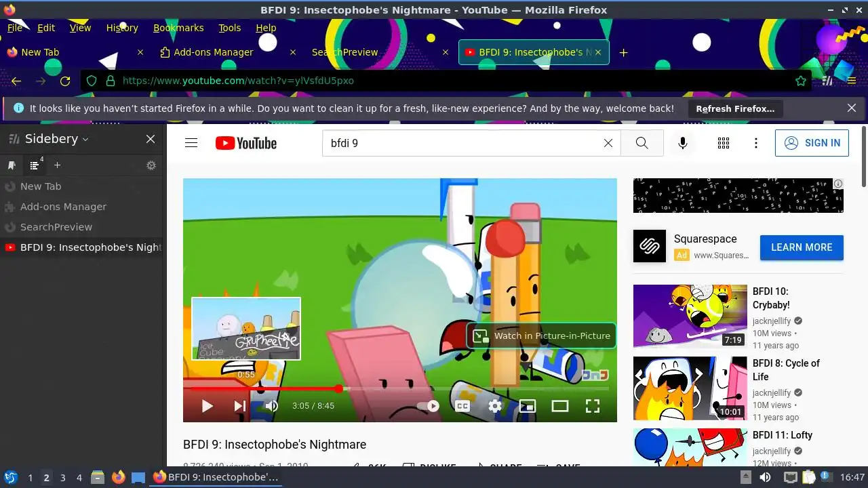
Task: Click the YouTube hamburger guide menu
Action: click(x=191, y=143)
